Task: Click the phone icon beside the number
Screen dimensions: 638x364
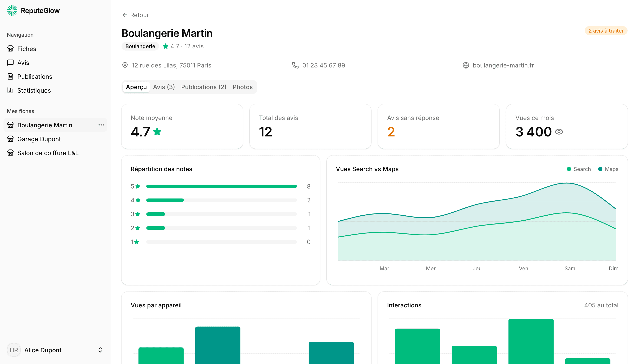Action: tap(295, 65)
